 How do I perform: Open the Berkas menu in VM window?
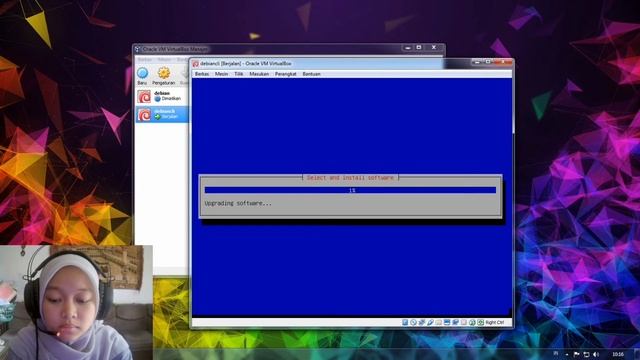[x=202, y=74]
